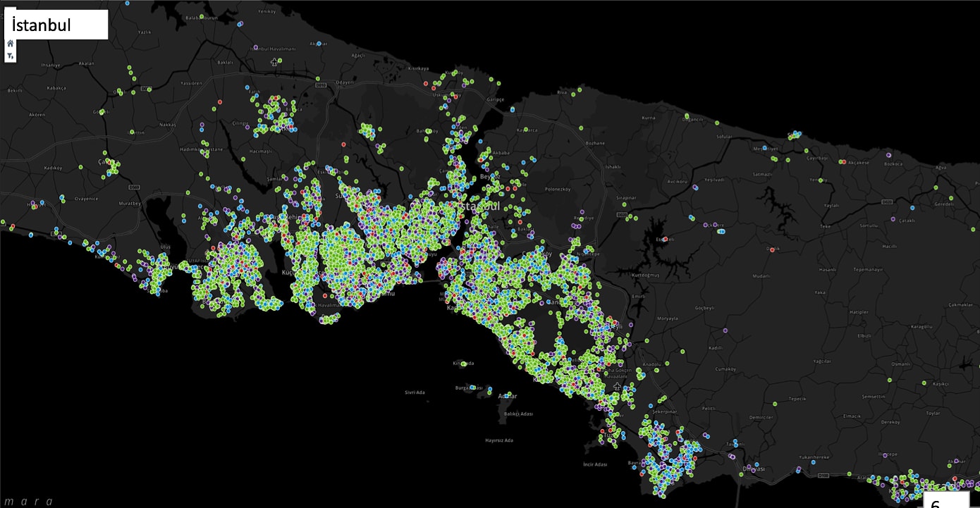The height and width of the screenshot is (508, 980).
Task: Click the Akalan place label
Action: point(86,63)
